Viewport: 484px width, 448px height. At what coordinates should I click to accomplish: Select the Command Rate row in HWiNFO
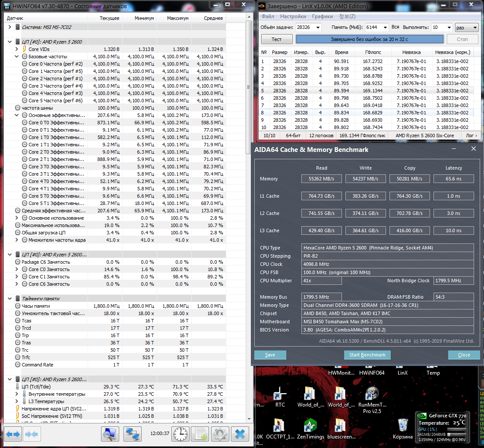tap(114, 365)
